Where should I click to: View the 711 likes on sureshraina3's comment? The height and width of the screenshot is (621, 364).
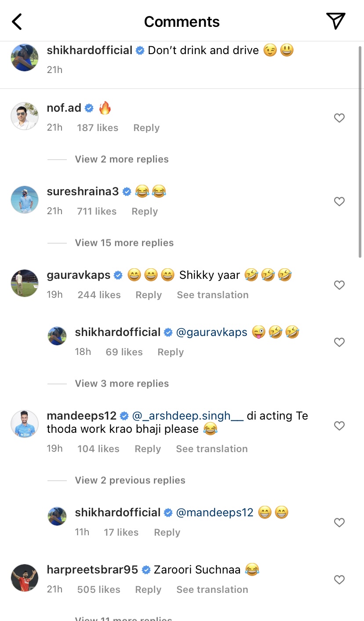tap(97, 212)
